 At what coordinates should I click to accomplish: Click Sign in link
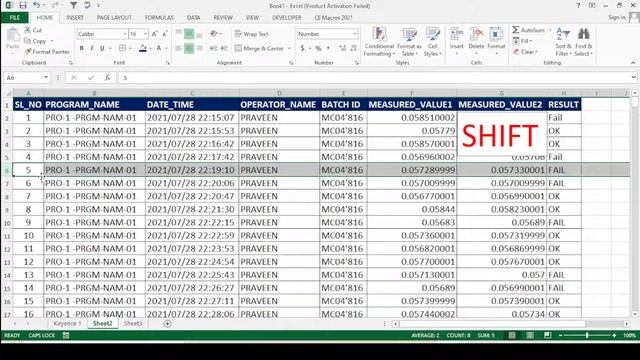pos(617,17)
